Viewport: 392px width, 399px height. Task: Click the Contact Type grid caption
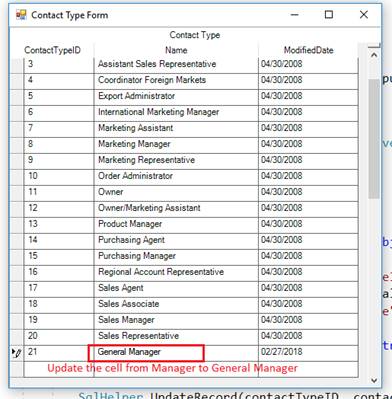(195, 35)
